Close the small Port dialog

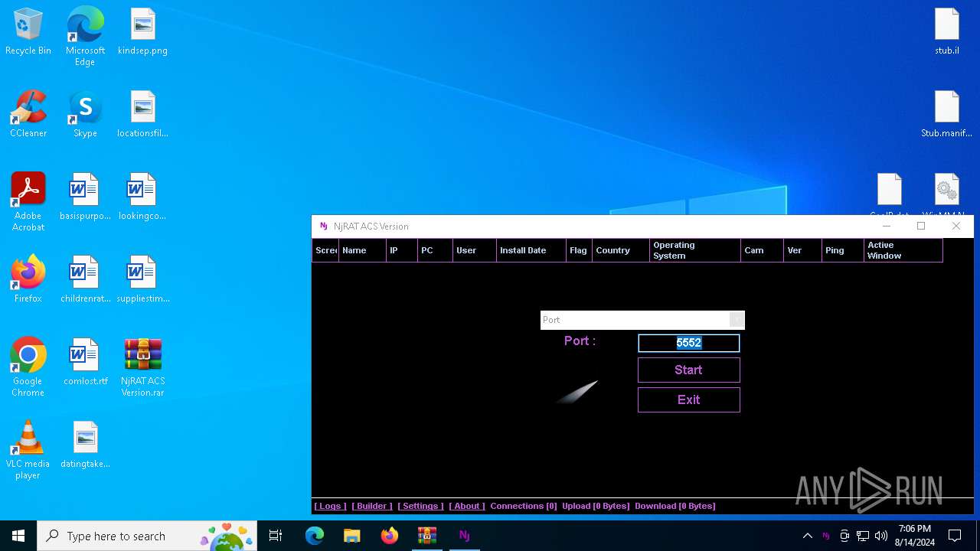click(737, 320)
